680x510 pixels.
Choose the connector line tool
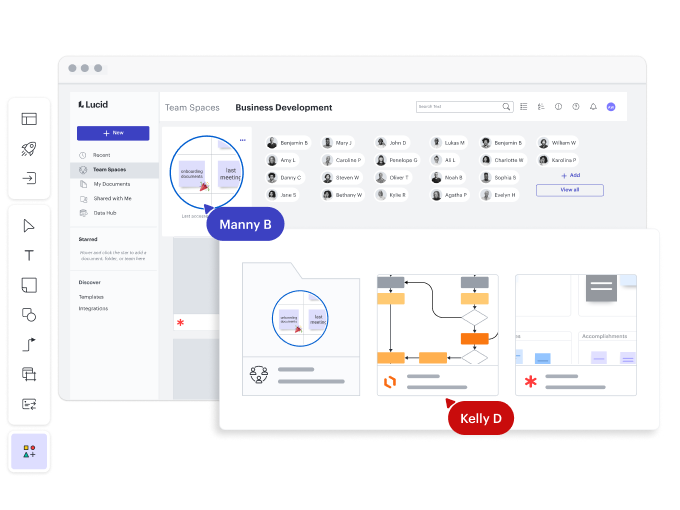pyautogui.click(x=29, y=345)
